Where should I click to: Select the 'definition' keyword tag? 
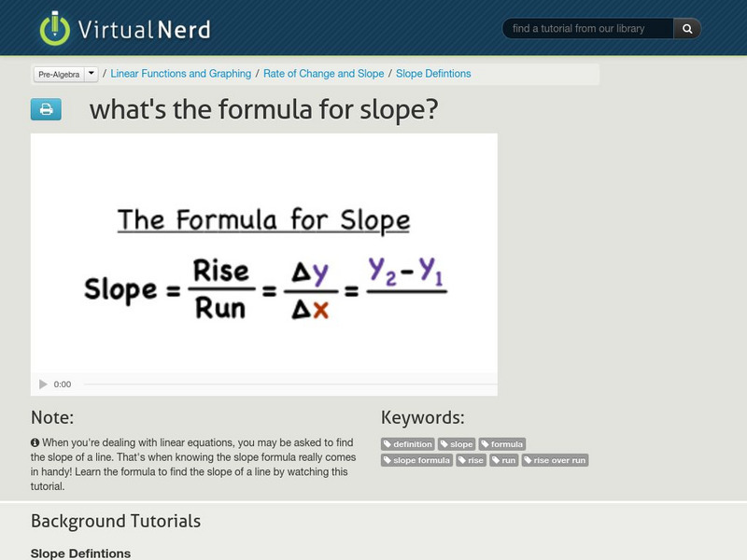pos(409,444)
